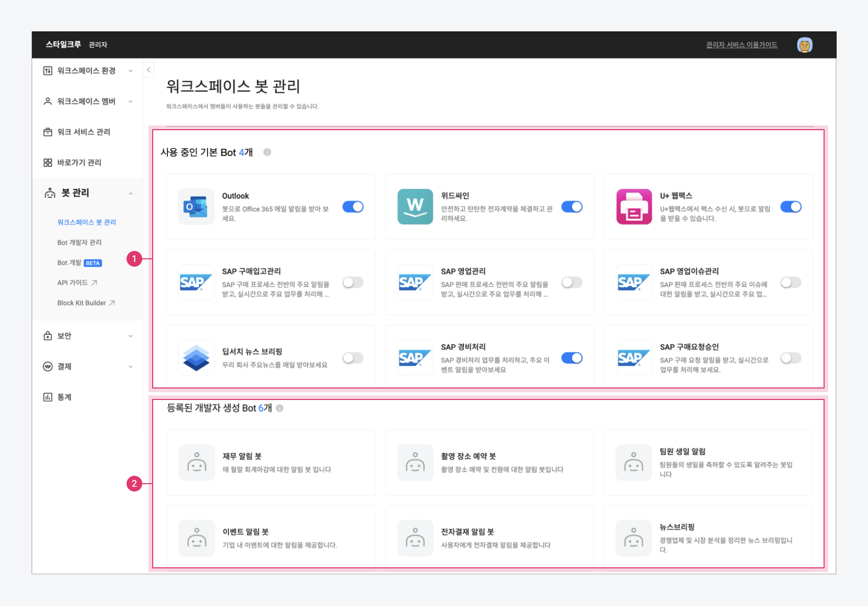868x606 pixels.
Task: Enable the SAP 구매입고관리 toggle
Action: coord(353,282)
